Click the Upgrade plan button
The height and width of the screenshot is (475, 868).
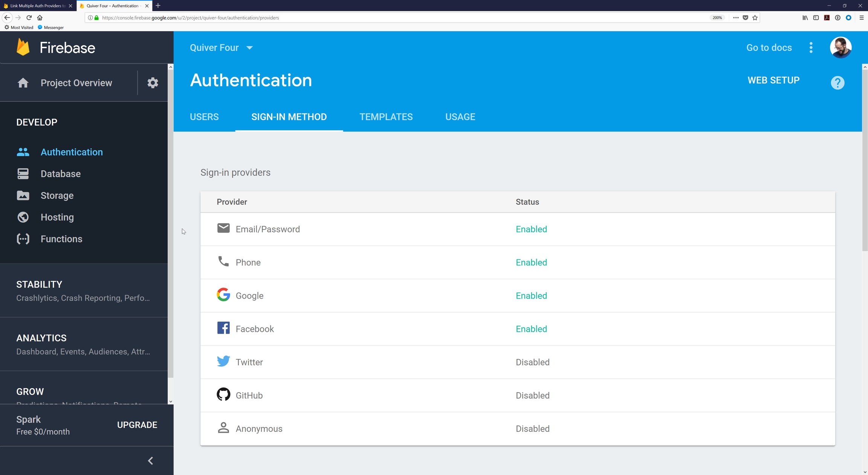tap(137, 425)
